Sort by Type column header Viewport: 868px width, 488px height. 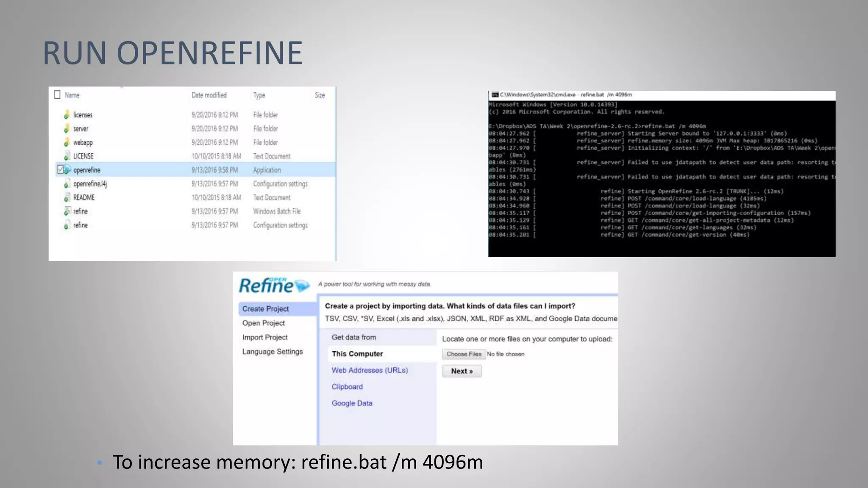pyautogui.click(x=259, y=95)
